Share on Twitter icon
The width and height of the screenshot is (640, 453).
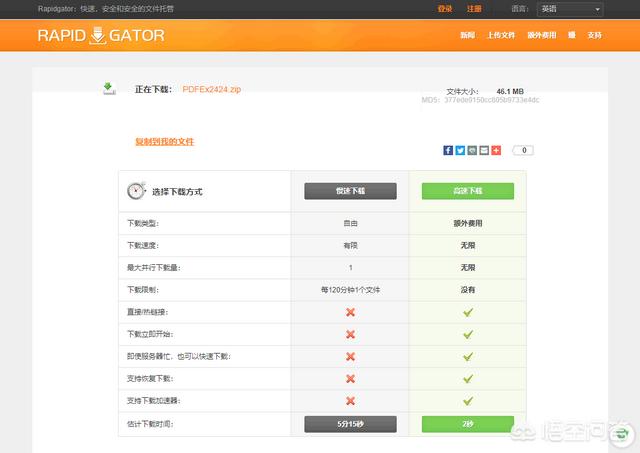460,150
